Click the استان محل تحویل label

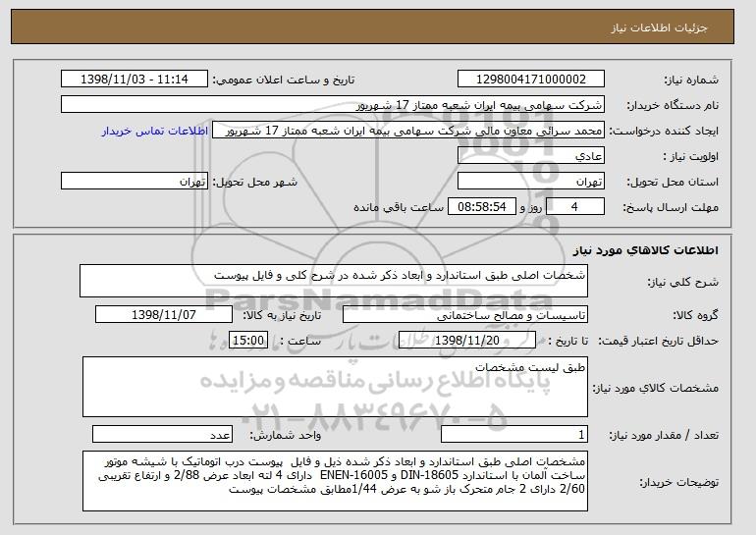tap(673, 183)
